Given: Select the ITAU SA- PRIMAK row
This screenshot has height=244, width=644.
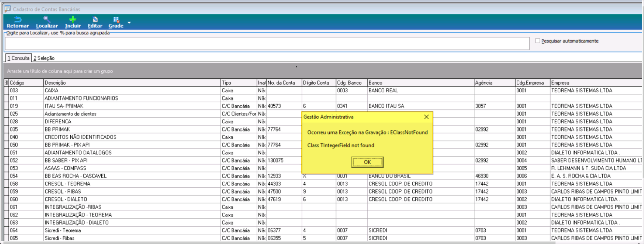Looking at the screenshot, I should (x=64, y=106).
